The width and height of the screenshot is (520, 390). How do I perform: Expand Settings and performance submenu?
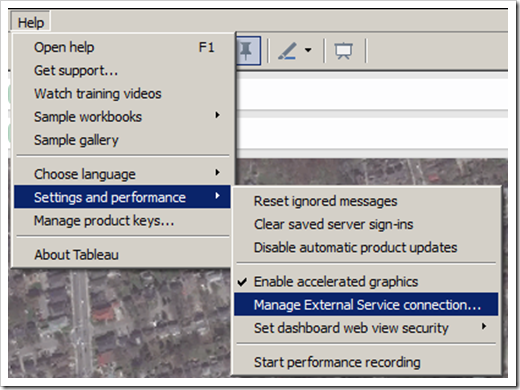click(122, 197)
